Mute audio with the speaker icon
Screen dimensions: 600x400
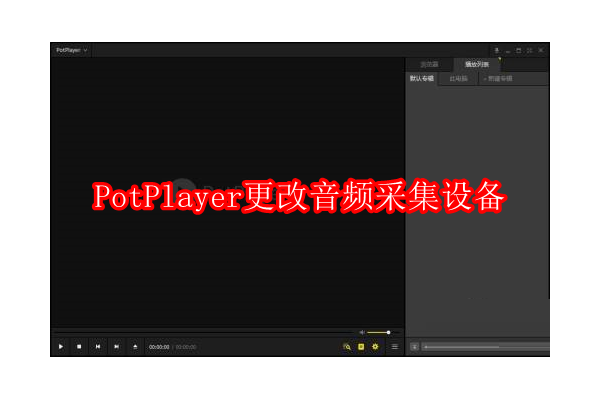click(x=362, y=333)
